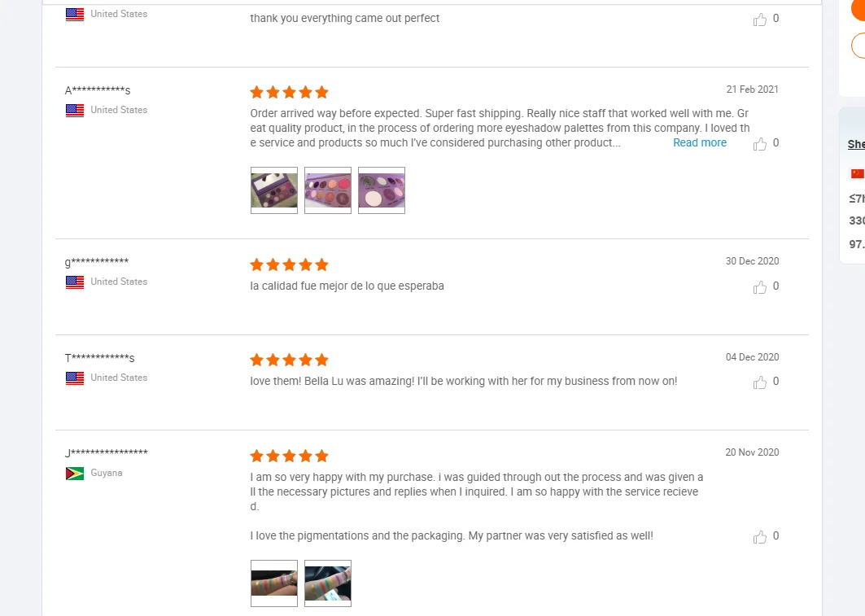Click the China flag in supplier card
The height and width of the screenshot is (616, 865).
[x=858, y=173]
